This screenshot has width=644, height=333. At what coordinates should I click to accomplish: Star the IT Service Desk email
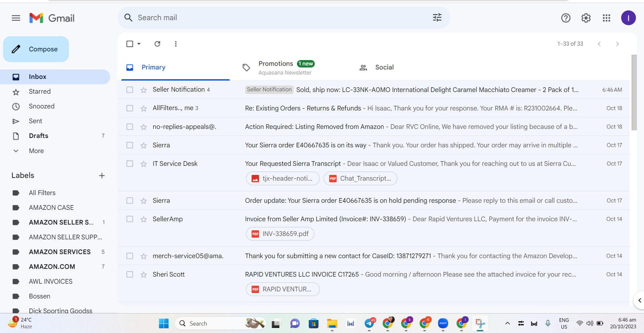(x=144, y=164)
